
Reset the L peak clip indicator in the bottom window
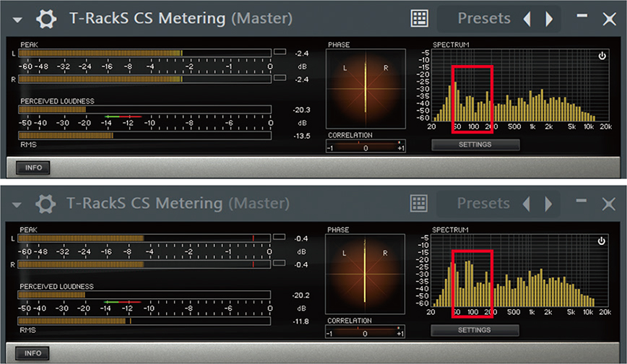click(279, 237)
